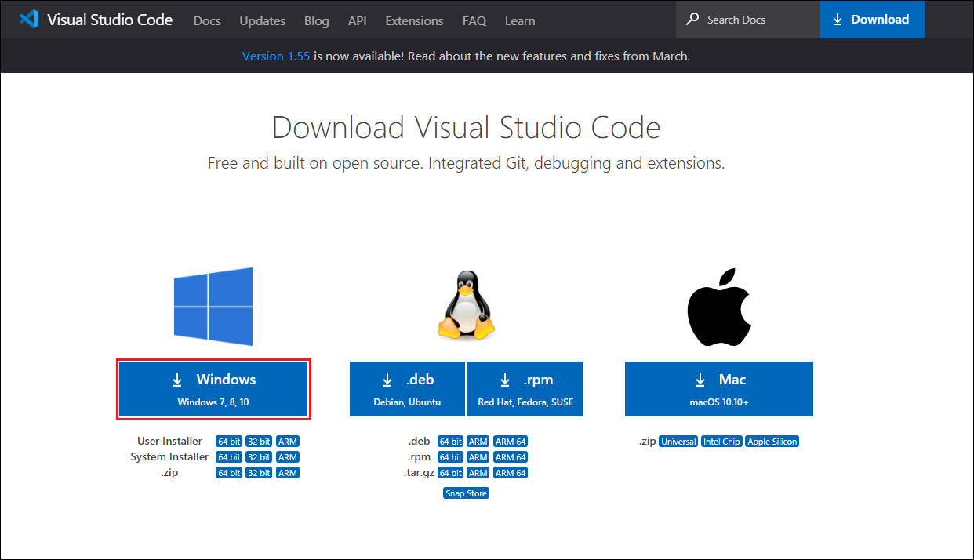
Task: Open the Learn navigation item
Action: click(x=520, y=21)
